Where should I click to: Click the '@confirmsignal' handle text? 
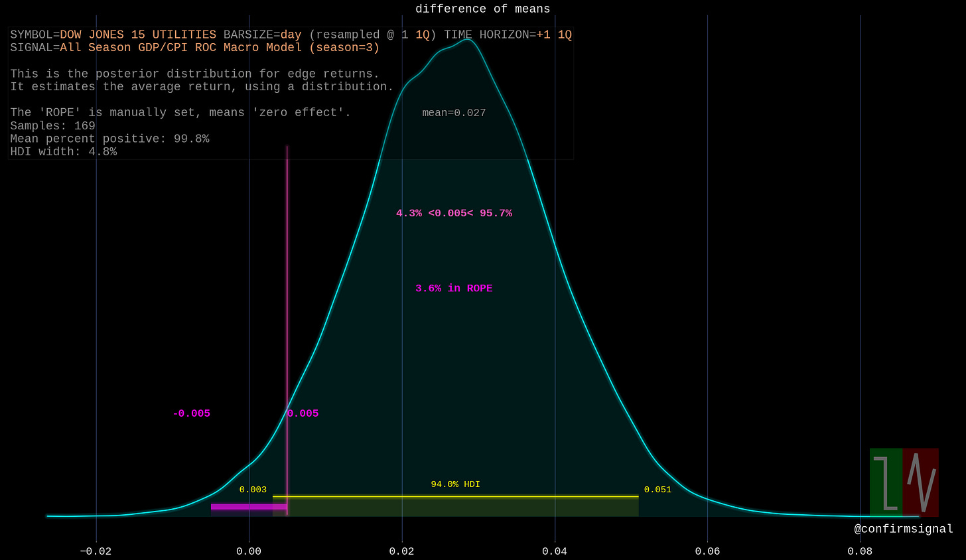[x=904, y=529]
